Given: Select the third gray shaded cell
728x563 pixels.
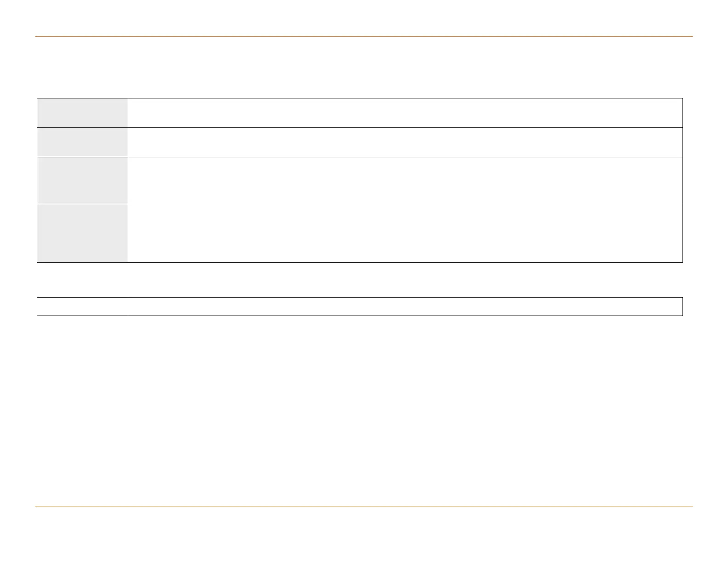Looking at the screenshot, I should (x=82, y=180).
